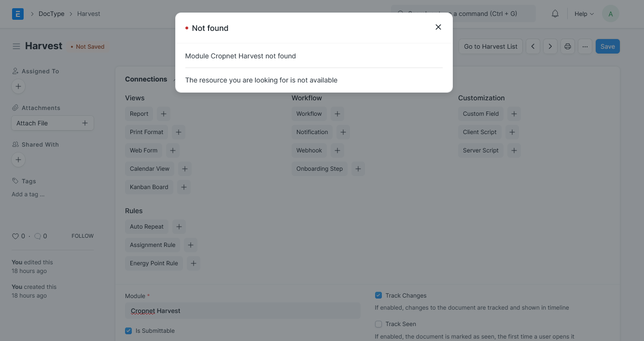The width and height of the screenshot is (644, 341).
Task: Open more options via the ellipsis icon
Action: [x=585, y=46]
